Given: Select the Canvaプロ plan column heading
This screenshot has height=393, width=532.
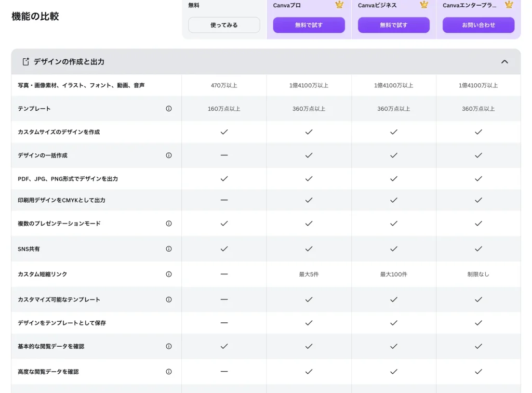Looking at the screenshot, I should coord(287,5).
